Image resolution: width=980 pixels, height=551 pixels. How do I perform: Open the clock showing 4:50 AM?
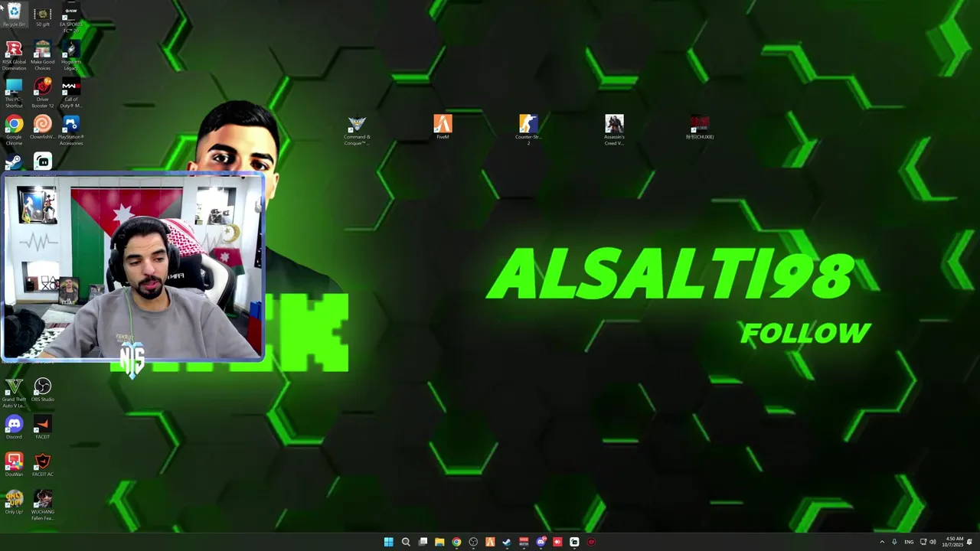(953, 542)
